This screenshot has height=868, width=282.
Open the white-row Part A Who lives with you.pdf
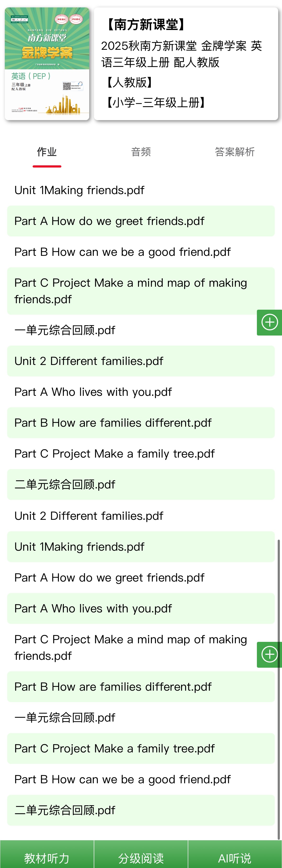[x=93, y=392]
